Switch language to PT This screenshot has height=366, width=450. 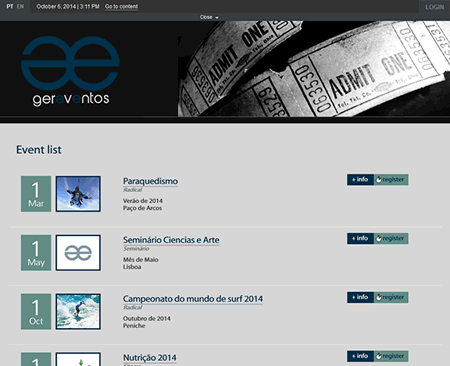pyautogui.click(x=10, y=6)
